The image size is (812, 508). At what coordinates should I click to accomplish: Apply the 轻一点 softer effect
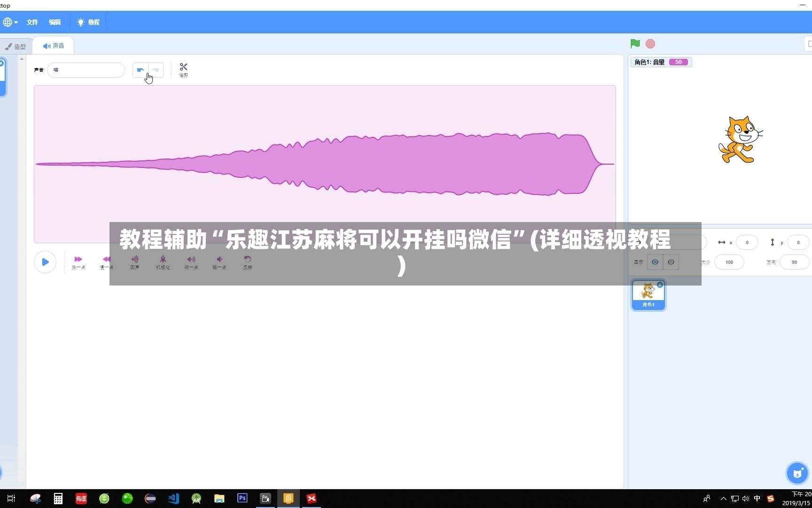tap(219, 262)
